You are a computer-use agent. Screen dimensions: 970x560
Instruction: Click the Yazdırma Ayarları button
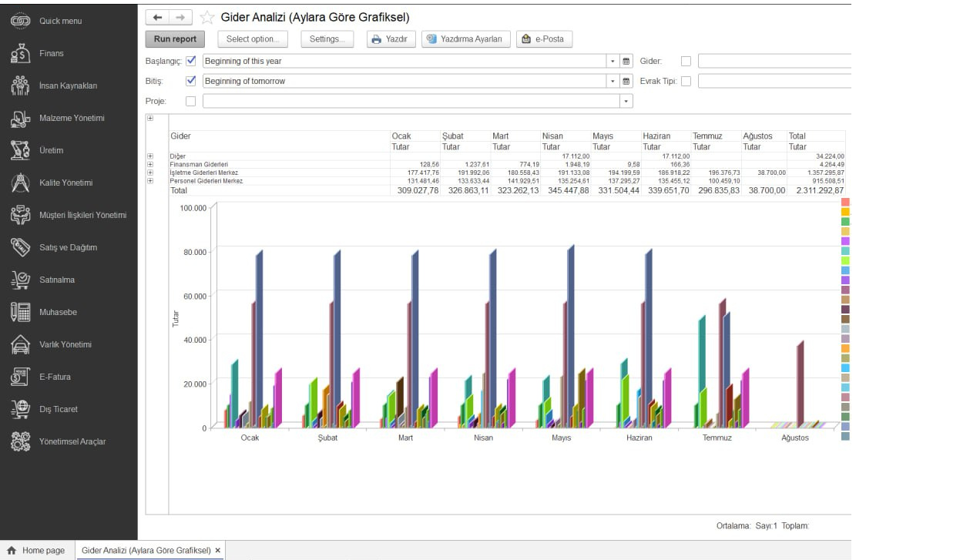pos(465,39)
